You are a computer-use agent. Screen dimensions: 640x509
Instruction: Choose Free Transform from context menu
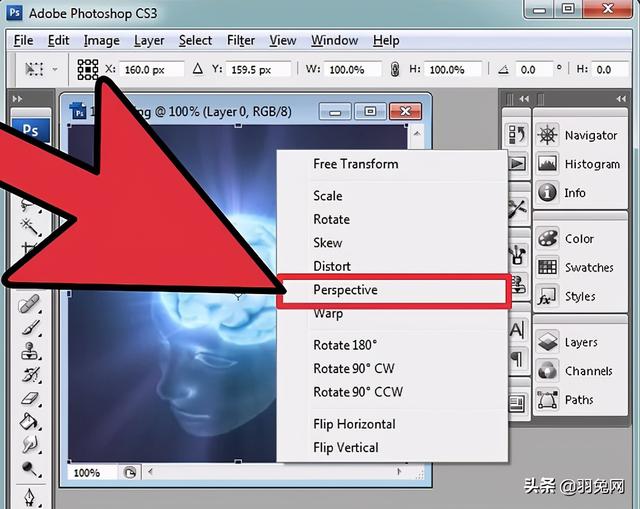click(x=393, y=164)
